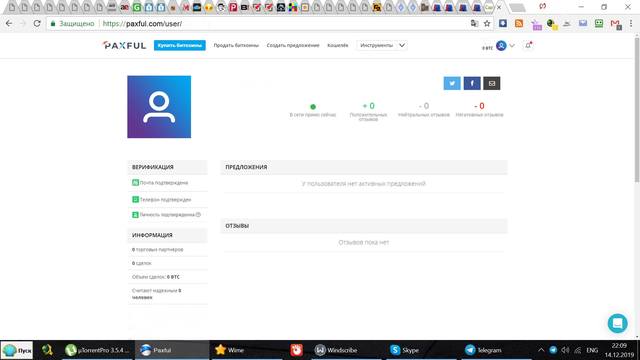The height and width of the screenshot is (360, 640).
Task: Open the translate page icon
Action: pos(474,24)
